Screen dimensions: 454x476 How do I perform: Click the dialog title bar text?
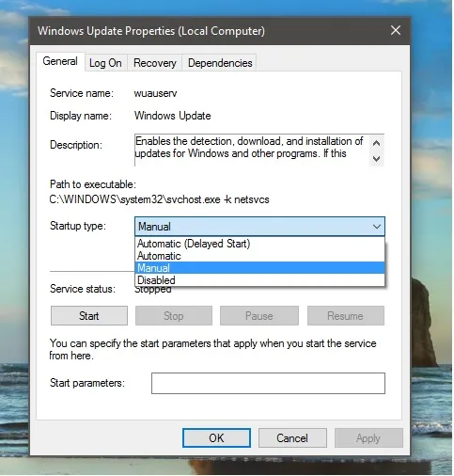click(151, 31)
